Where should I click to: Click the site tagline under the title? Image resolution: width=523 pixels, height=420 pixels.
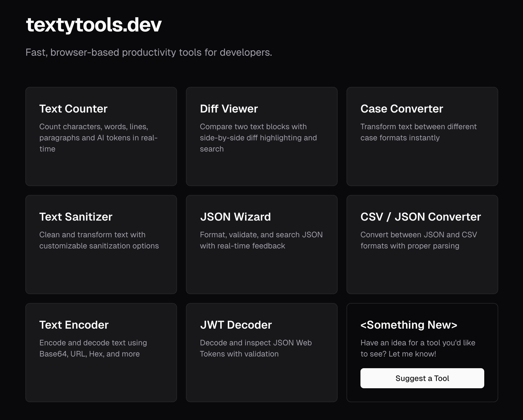(149, 52)
